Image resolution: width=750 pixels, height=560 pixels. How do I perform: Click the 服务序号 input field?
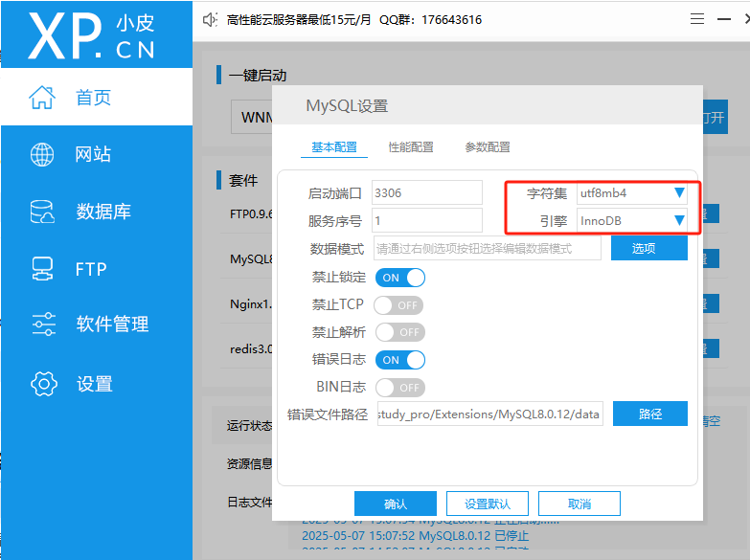427,220
